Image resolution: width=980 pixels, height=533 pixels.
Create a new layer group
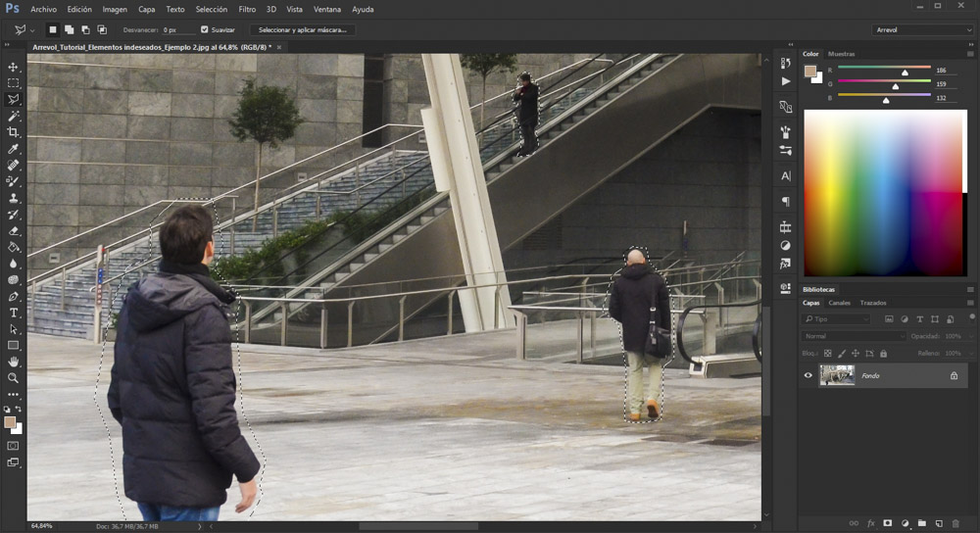click(x=922, y=523)
